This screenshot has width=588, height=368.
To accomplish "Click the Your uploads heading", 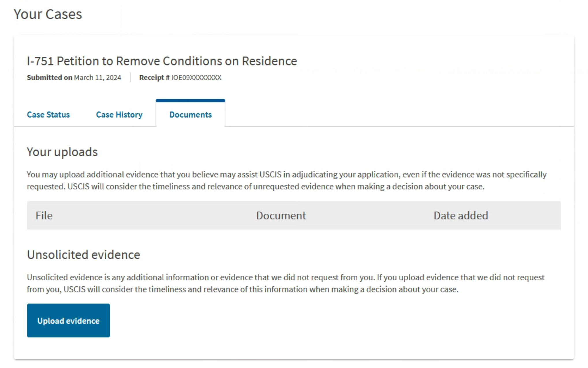I will coord(62,152).
